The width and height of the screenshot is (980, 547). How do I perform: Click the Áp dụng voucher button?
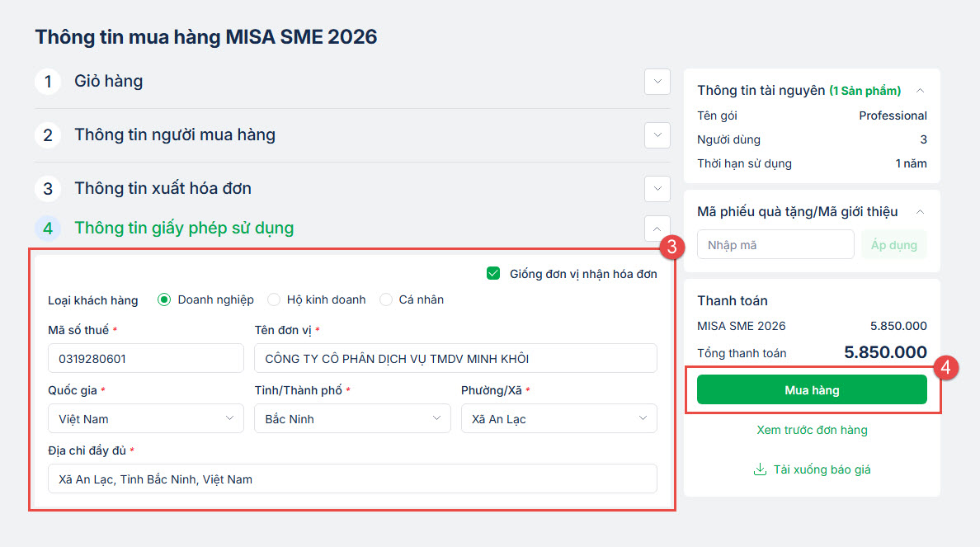point(894,245)
